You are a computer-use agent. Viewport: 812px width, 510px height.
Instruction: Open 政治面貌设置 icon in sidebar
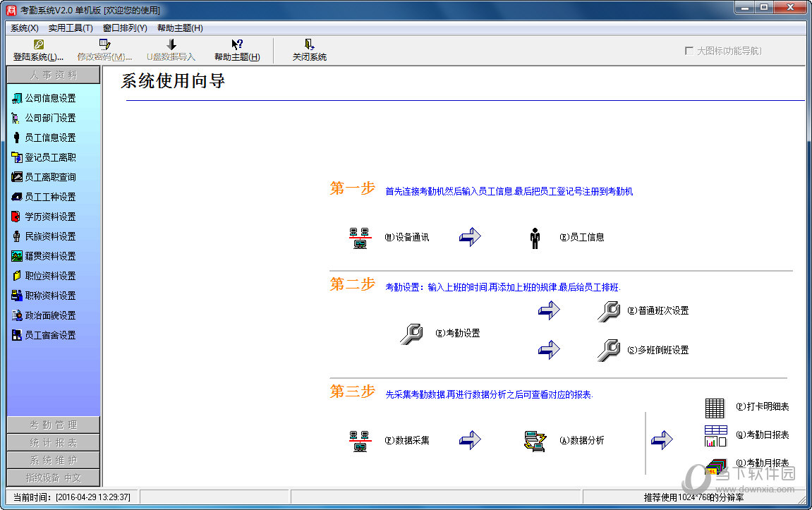pyautogui.click(x=16, y=315)
